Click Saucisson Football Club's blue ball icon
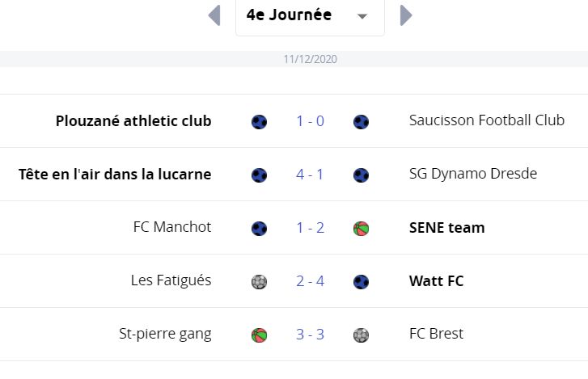The width and height of the screenshot is (588, 379). click(361, 122)
